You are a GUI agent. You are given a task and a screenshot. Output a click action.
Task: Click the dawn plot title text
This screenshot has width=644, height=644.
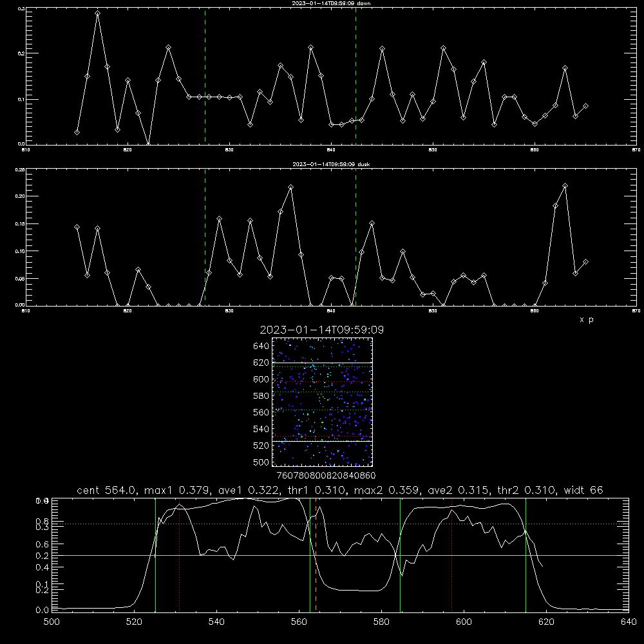[331, 3]
